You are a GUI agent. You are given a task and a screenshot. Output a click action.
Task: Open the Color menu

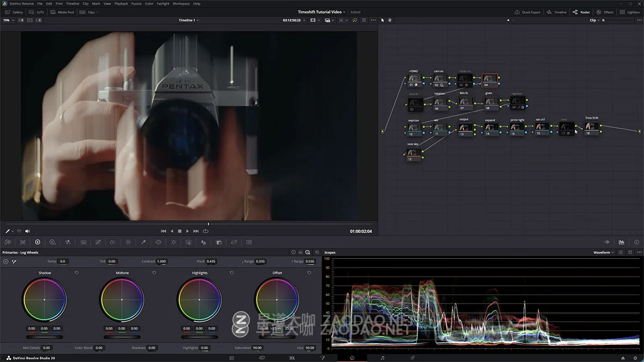coord(149,3)
